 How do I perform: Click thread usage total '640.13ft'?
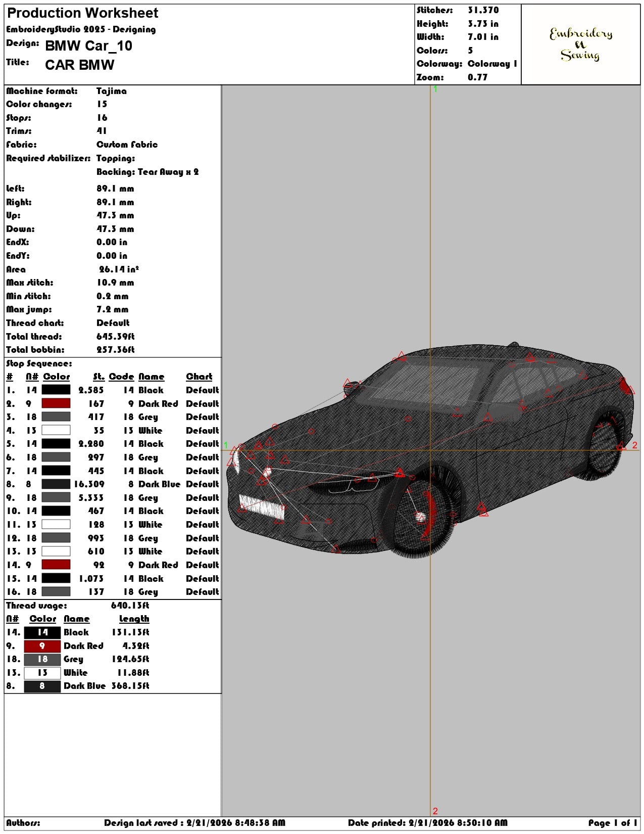point(130,606)
